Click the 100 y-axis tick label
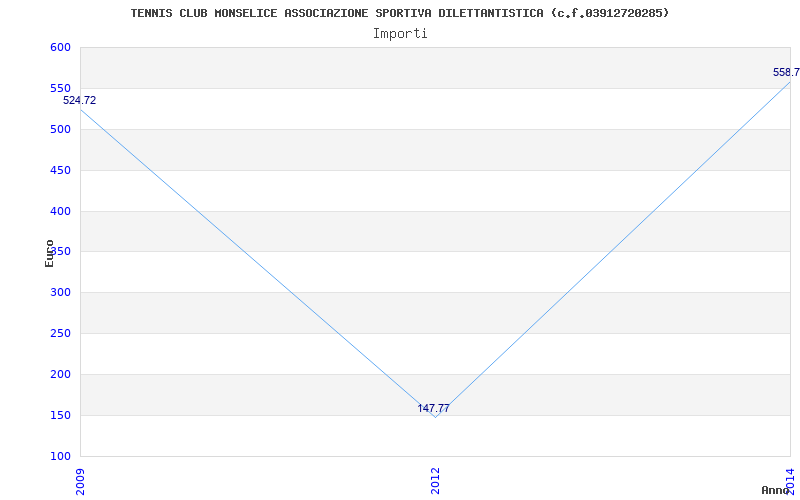The width and height of the screenshot is (800, 500). tap(60, 456)
